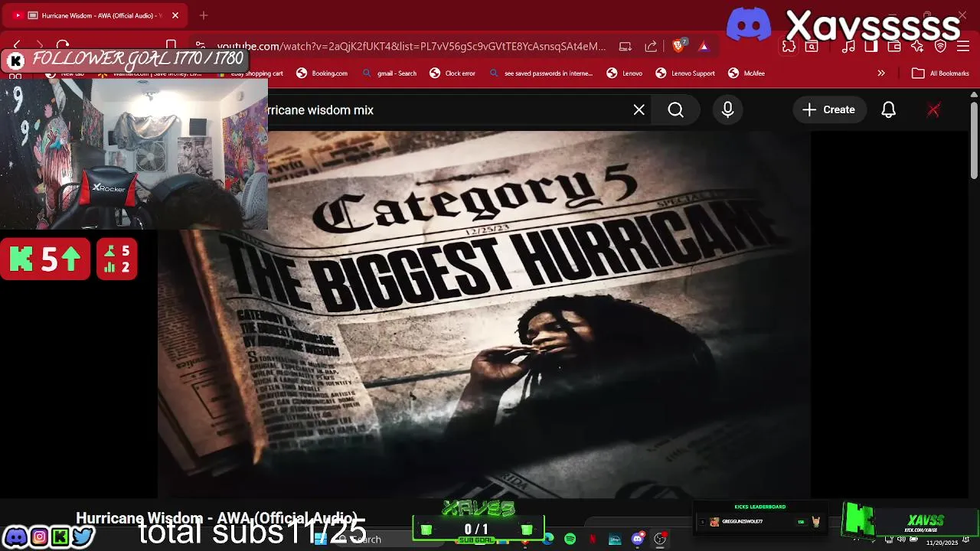Screen dimensions: 980x551
Task: Close the Hurricane Wisdom - AWA browser tab
Action: coord(175,15)
